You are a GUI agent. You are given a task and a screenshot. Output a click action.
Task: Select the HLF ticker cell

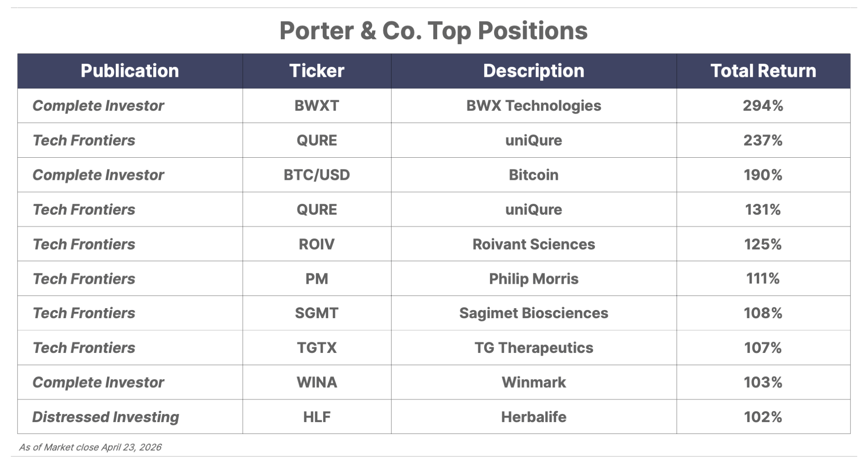pos(317,417)
